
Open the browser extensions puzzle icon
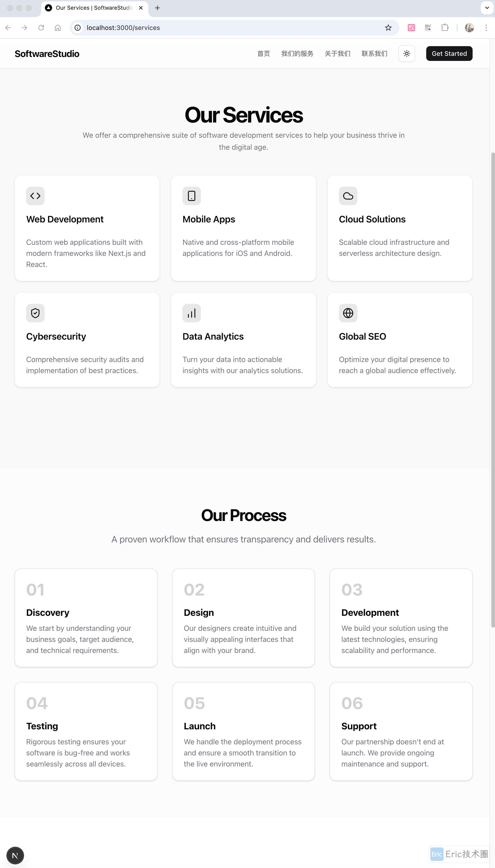pos(445,28)
